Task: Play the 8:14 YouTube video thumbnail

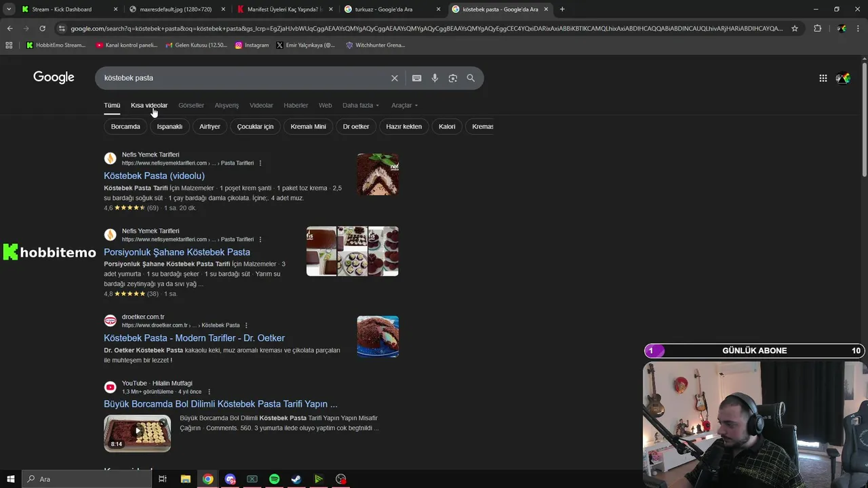Action: [x=137, y=432]
